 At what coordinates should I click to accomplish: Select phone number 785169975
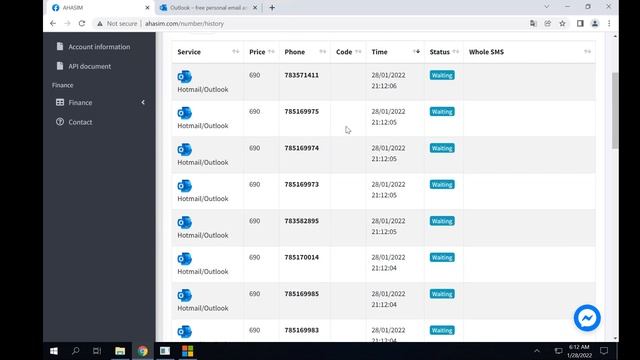pyautogui.click(x=302, y=111)
